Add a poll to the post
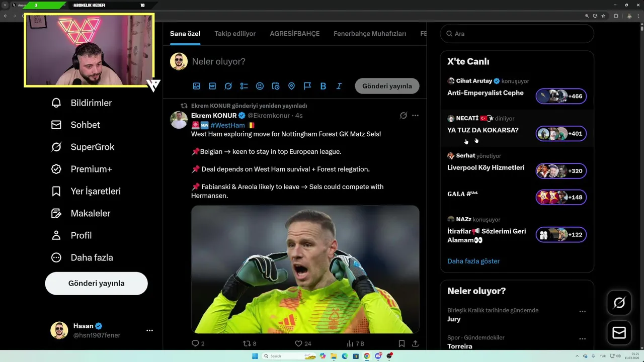644x362 pixels. click(244, 86)
